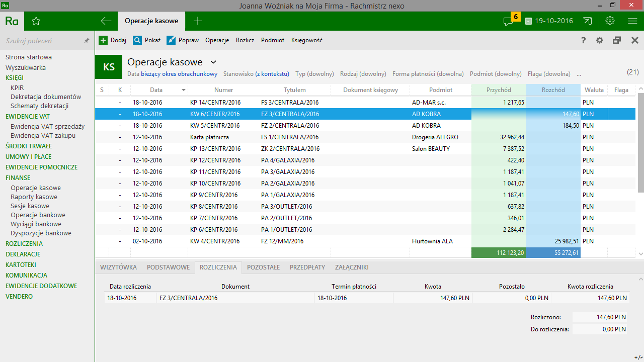Image resolution: width=644 pixels, height=362 pixels.
Task: Select row KP 13/CENTR/2016 Salon BEAUTY
Action: 365,148
